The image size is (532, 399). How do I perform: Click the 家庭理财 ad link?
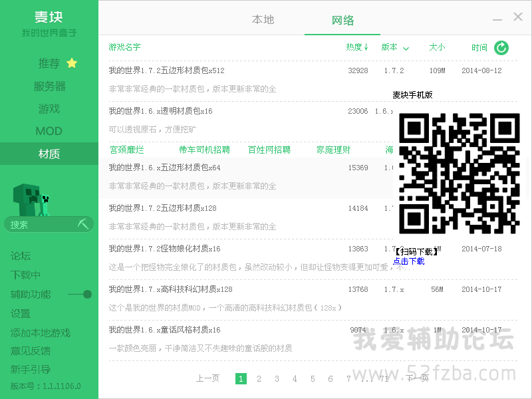point(333,150)
